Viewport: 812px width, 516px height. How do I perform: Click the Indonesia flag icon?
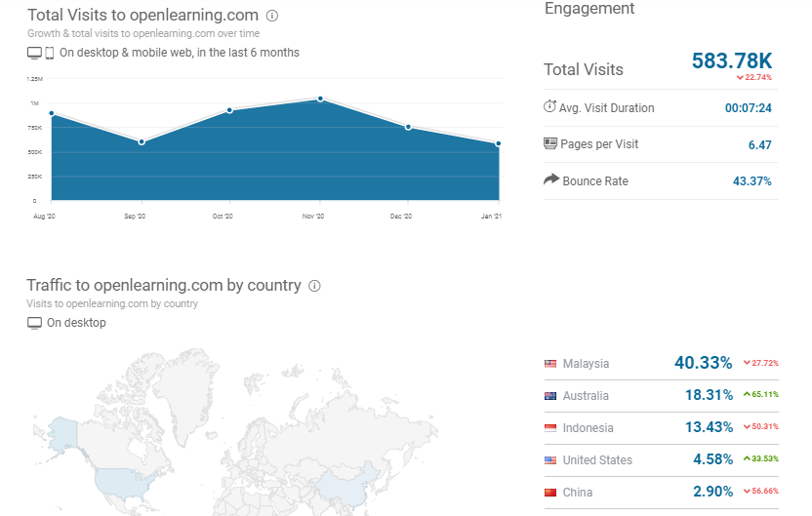(550, 428)
